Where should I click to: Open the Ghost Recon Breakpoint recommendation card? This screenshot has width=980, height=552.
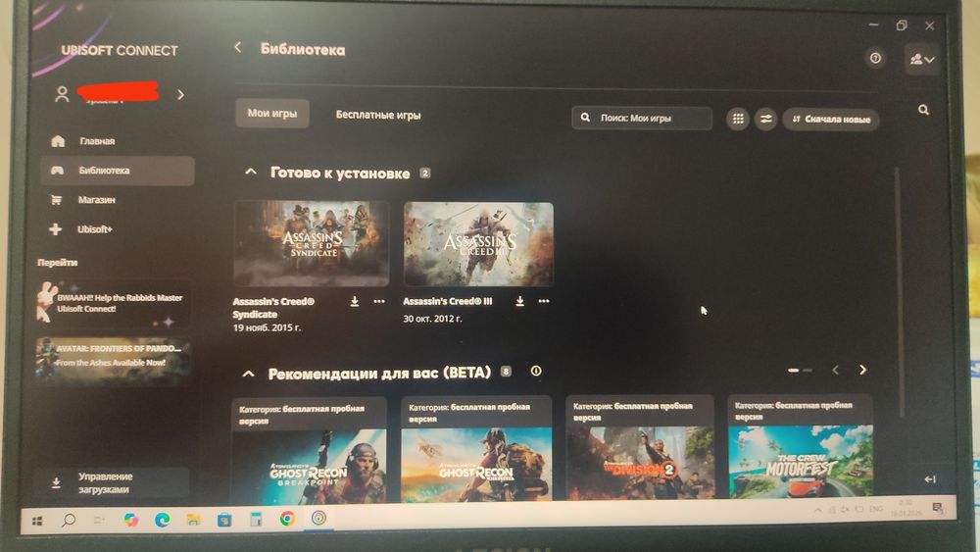pyautogui.click(x=309, y=449)
